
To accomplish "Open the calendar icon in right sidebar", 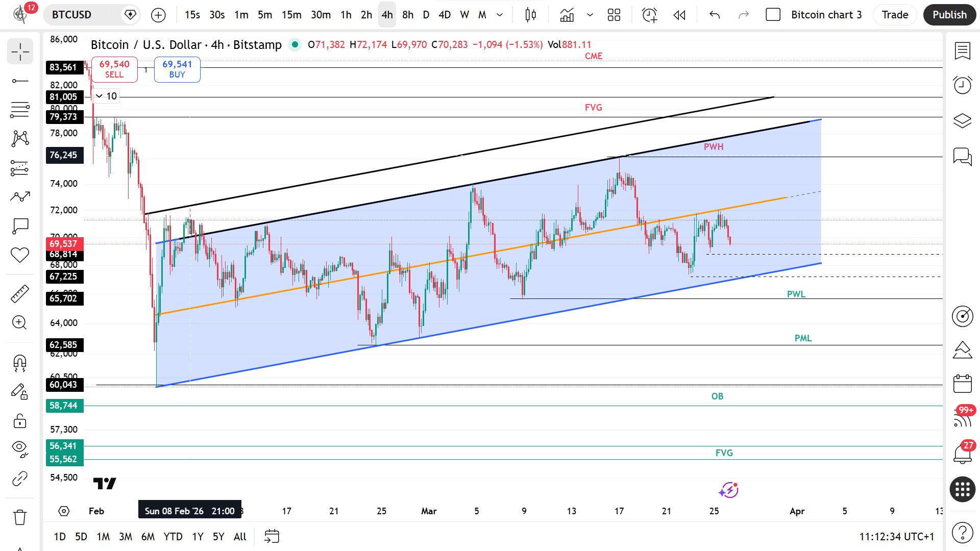I will tap(962, 384).
